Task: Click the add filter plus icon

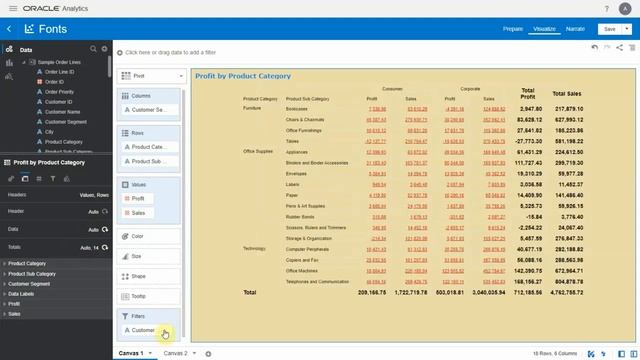Action: (x=120, y=53)
